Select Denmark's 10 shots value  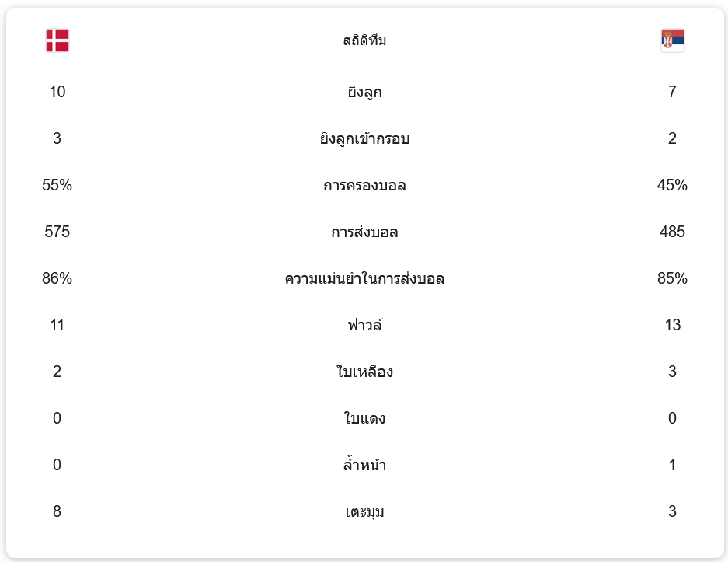57,92
